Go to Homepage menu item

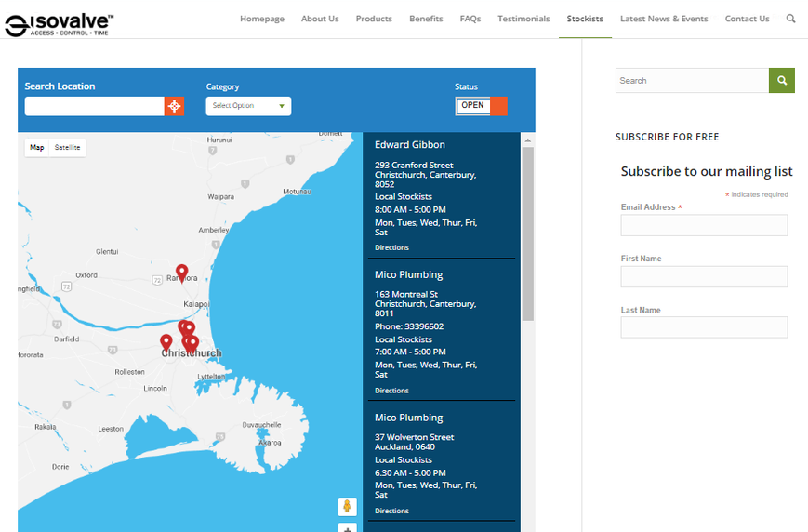pos(262,19)
